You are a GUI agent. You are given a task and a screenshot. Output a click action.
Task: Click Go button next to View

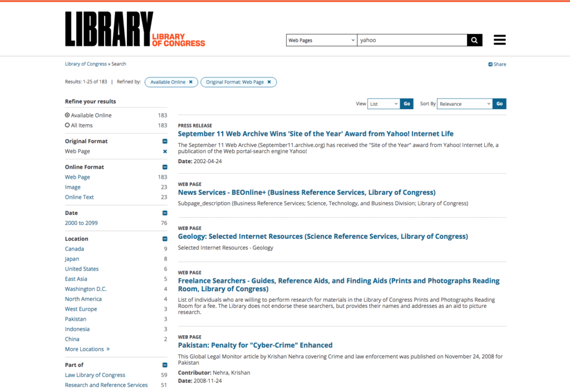pos(407,104)
